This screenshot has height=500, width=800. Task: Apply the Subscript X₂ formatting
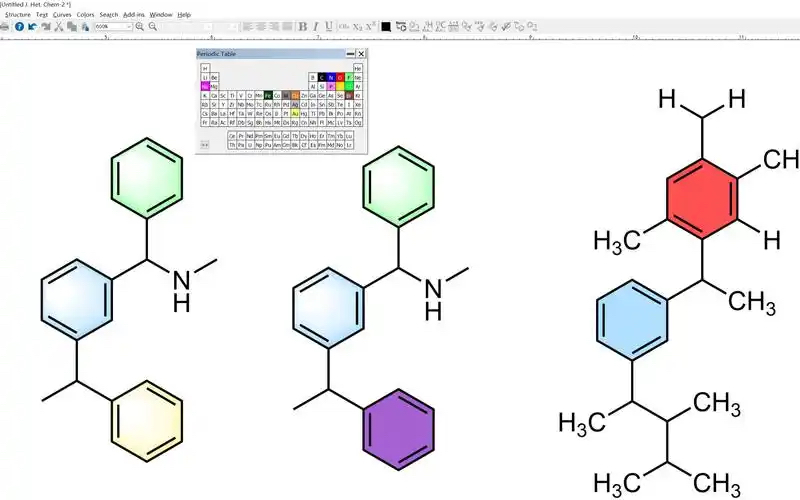(x=357, y=26)
